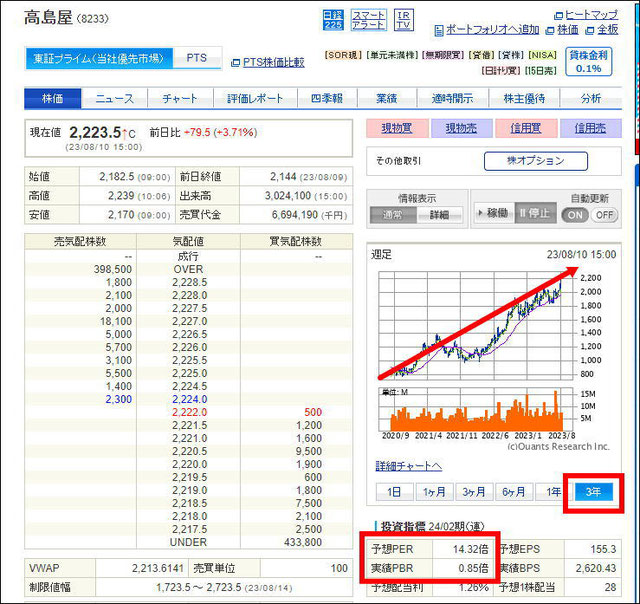Click the 高島屋 stock name heading
Viewport: 640px width, 604px height.
coord(48,18)
